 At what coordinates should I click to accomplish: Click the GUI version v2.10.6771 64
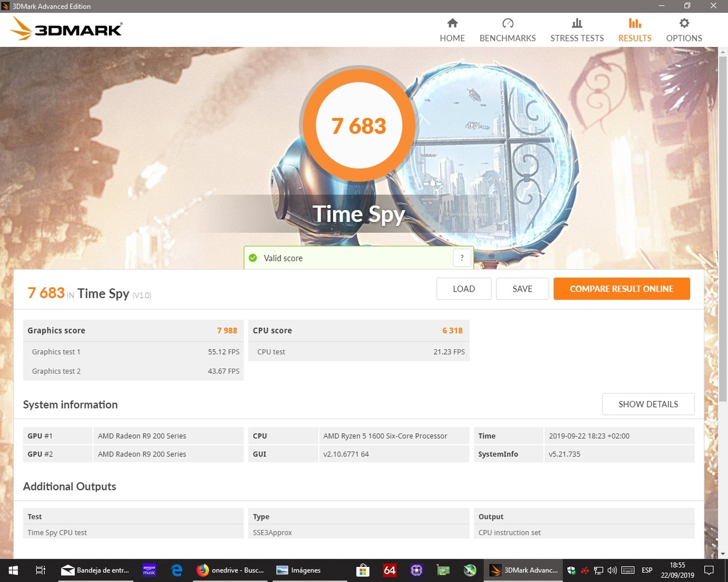(346, 454)
